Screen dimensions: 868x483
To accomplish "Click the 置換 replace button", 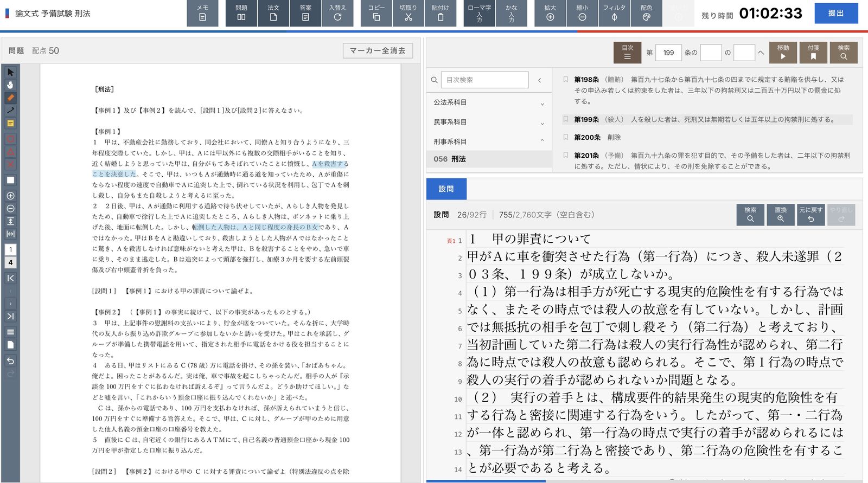I will pos(781,215).
